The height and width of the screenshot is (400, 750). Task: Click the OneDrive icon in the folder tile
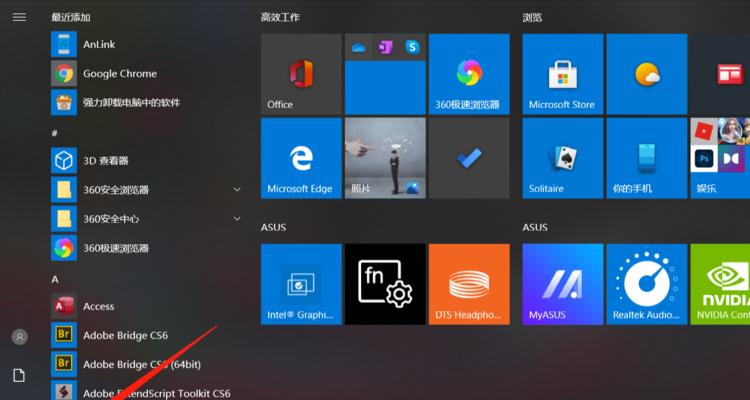358,47
